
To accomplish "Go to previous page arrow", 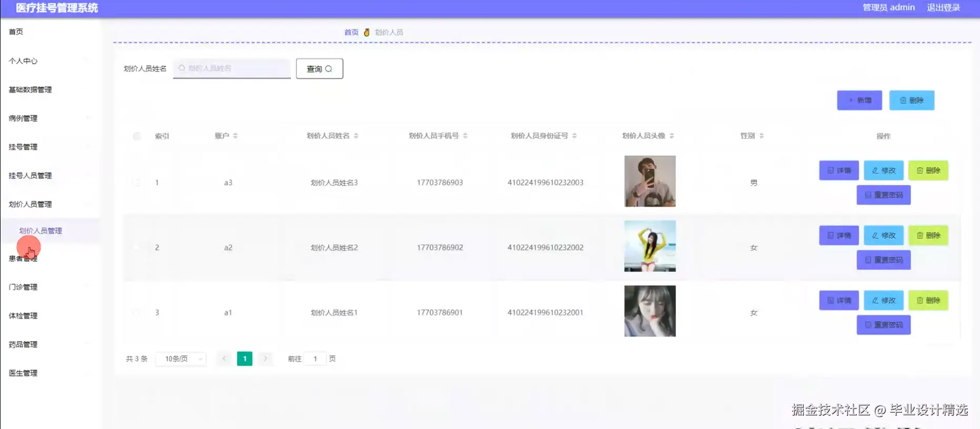I will click(224, 358).
